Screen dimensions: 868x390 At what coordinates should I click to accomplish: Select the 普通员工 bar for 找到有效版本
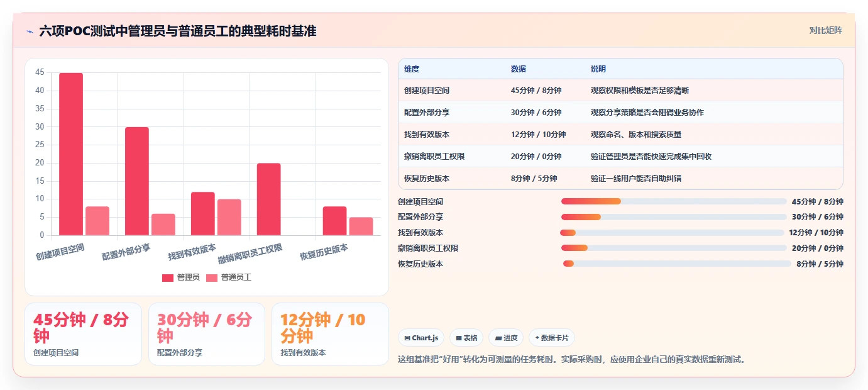229,217
